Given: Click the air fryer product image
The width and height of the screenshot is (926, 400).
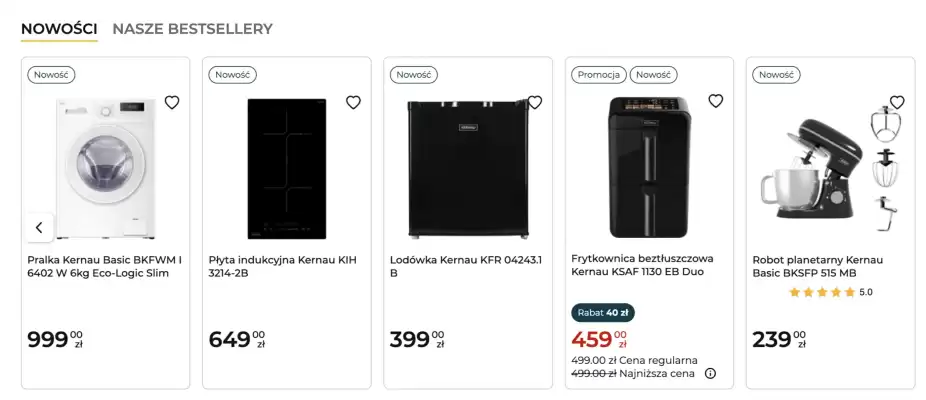Looking at the screenshot, I should (647, 166).
